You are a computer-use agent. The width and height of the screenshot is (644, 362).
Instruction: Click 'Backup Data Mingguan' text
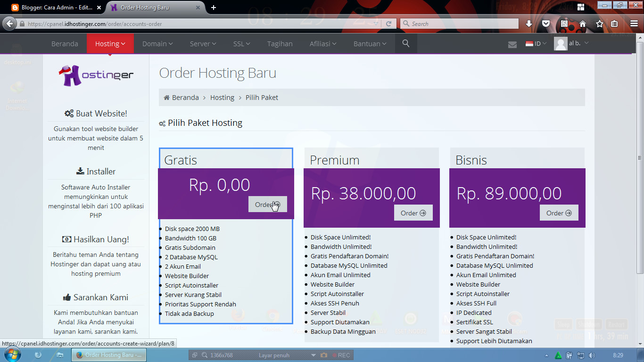[343, 331]
